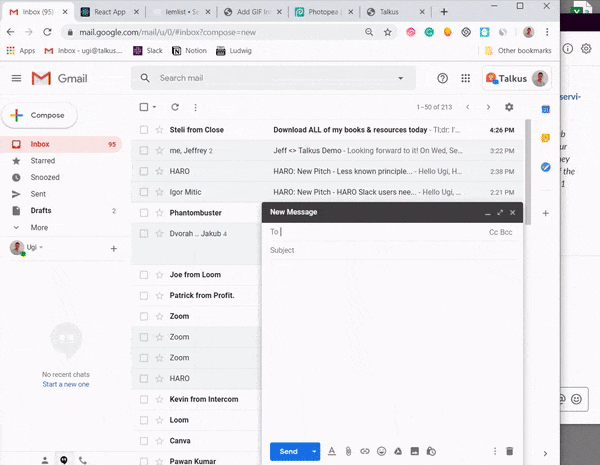
Task: Send the new message
Action: [x=289, y=452]
